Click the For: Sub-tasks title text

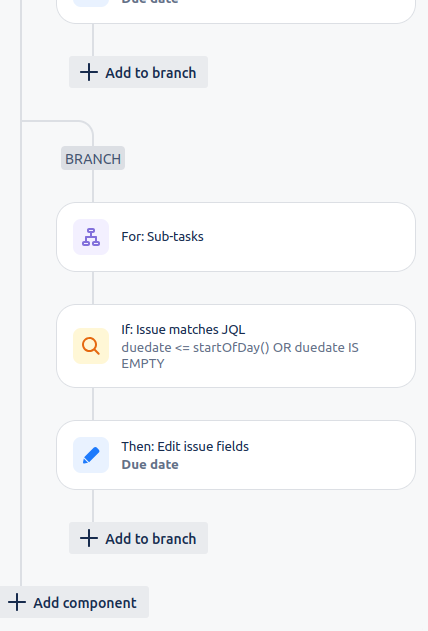pos(163,237)
